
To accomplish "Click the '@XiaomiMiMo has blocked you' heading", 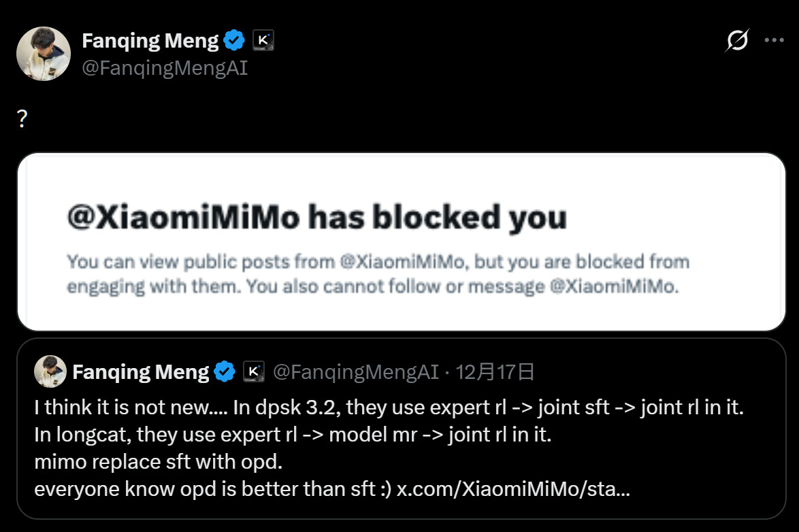I will [x=316, y=217].
